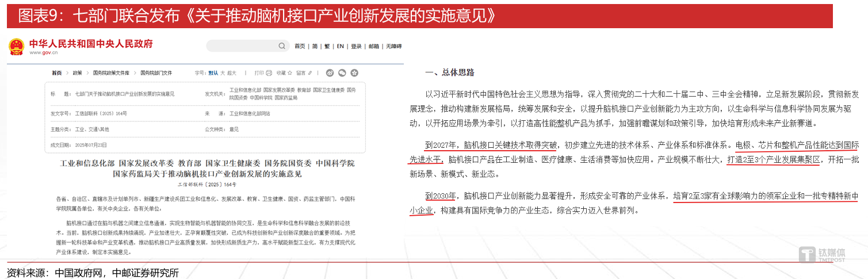Viewport: 868px width, 279px height.
Task: Click the document type value 意见
Action: point(234,129)
